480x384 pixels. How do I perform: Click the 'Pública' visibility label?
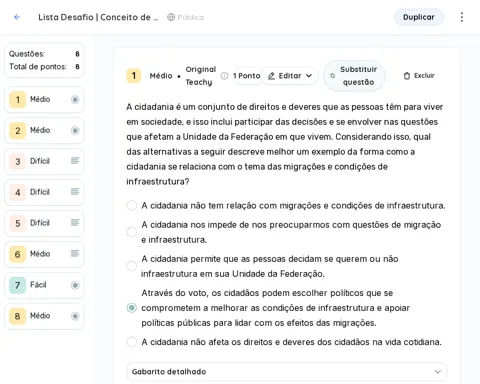190,17
